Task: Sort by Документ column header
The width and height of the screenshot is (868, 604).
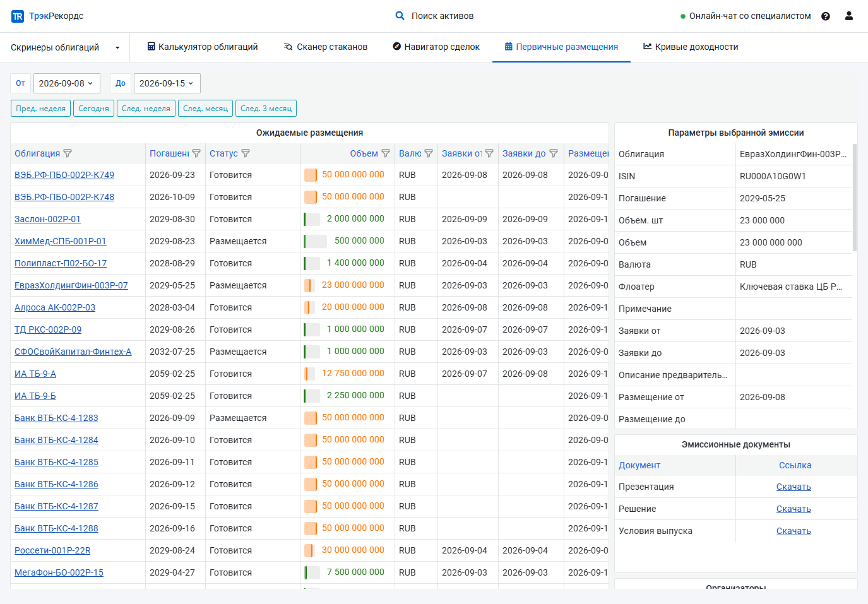Action: coord(639,465)
